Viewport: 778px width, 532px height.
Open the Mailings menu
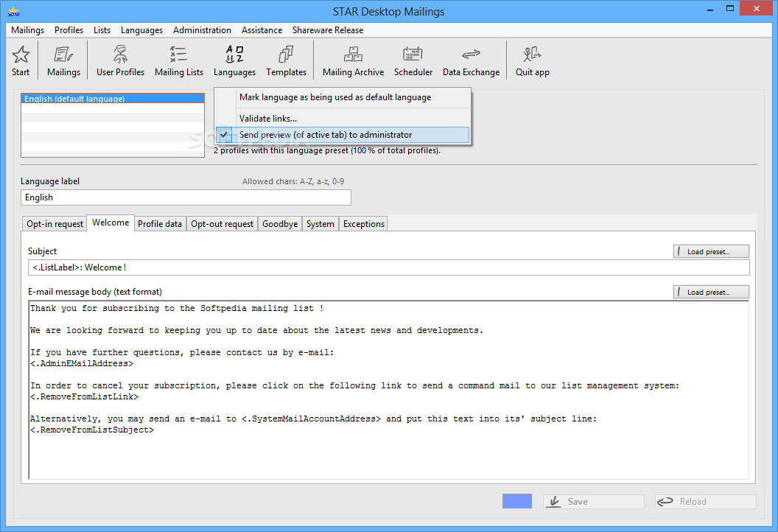pyautogui.click(x=27, y=29)
